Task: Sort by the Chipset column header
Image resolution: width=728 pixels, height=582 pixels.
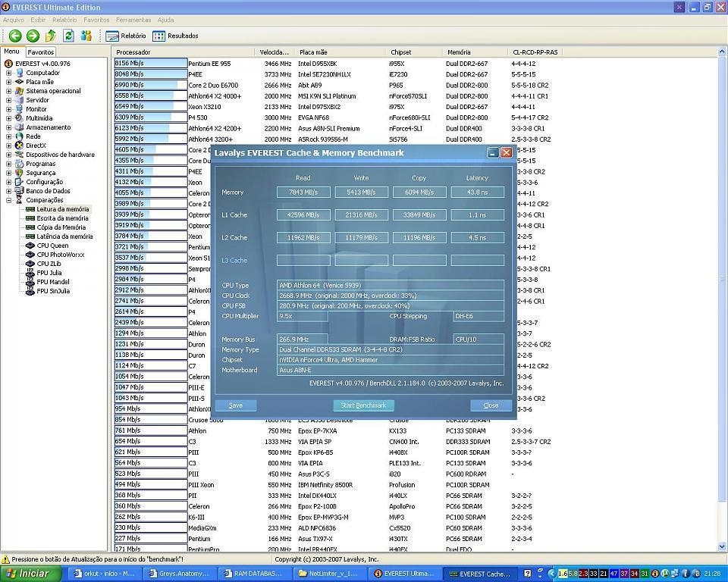Action: (x=400, y=52)
